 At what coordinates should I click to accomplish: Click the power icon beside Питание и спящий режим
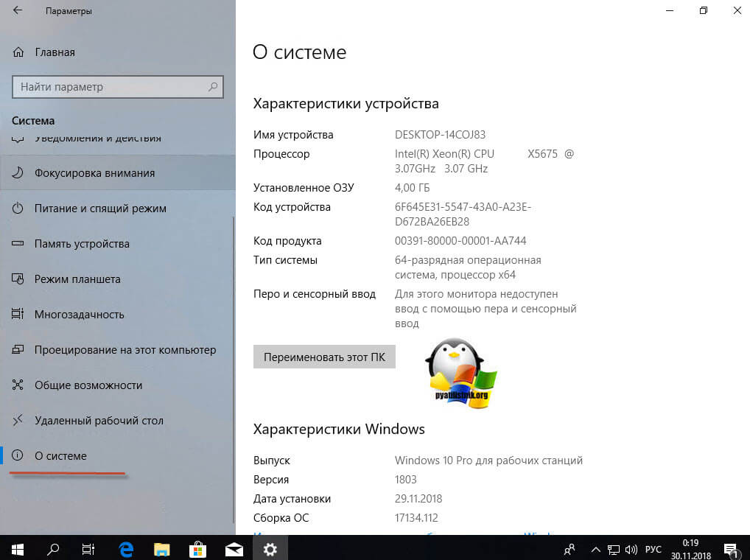pos(18,208)
